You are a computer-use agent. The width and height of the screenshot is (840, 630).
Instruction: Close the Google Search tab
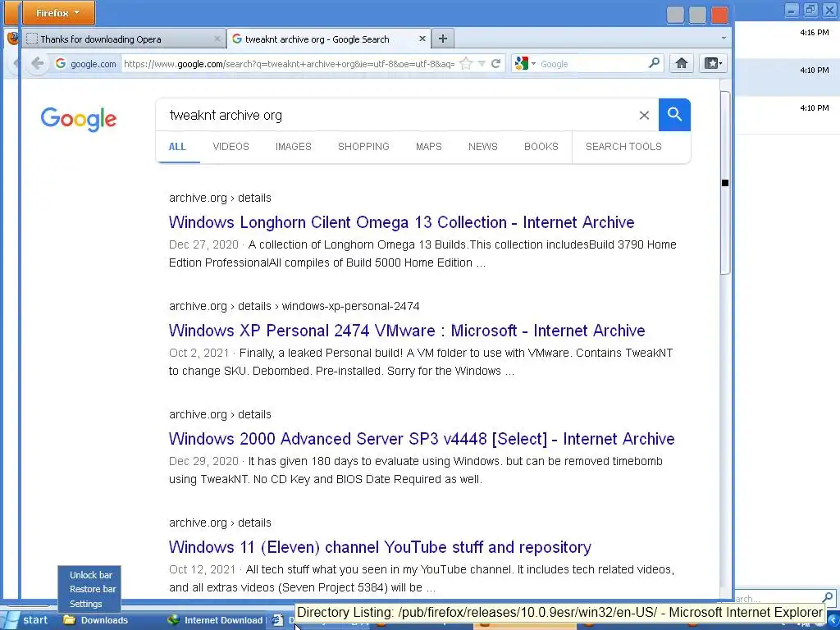pos(422,39)
